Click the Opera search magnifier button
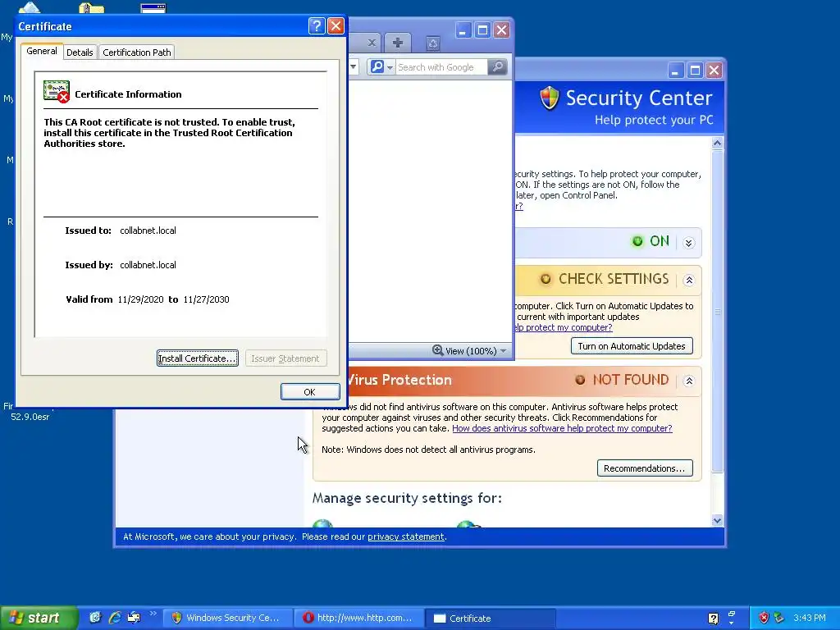The height and width of the screenshot is (630, 840). (497, 67)
